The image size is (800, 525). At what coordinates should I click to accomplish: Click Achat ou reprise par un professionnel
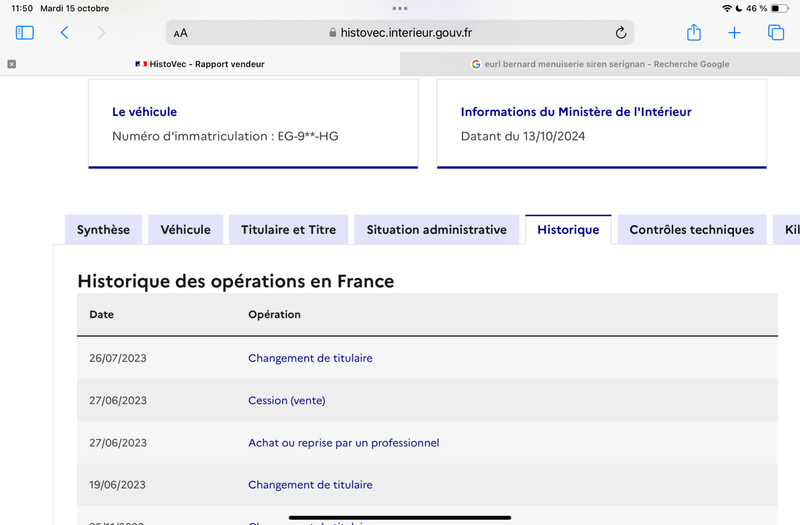coord(344,443)
